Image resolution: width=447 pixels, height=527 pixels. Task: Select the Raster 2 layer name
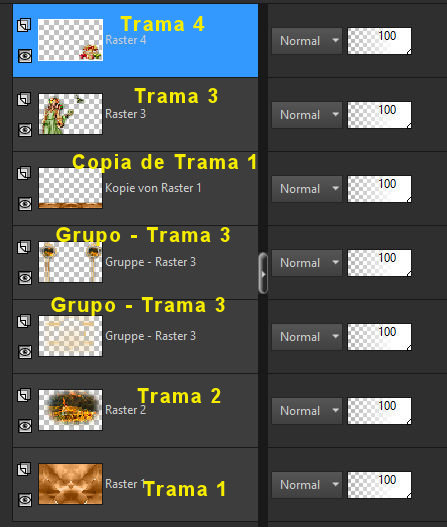pyautogui.click(x=125, y=410)
